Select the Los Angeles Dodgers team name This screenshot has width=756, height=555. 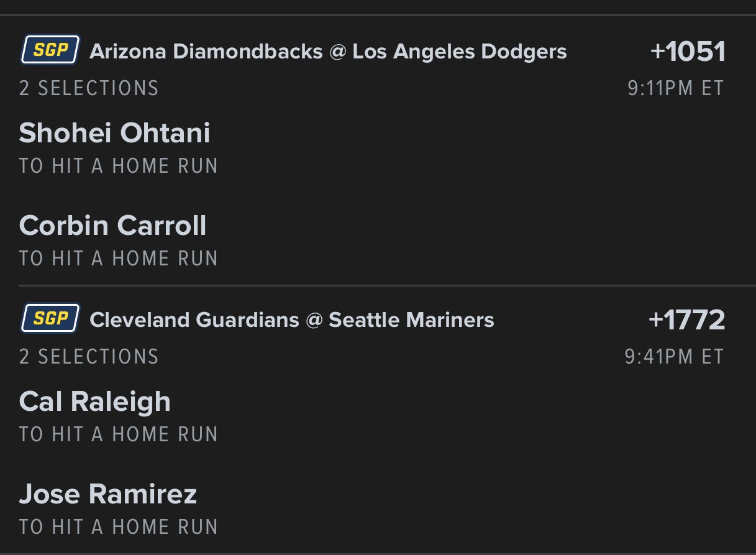pyautogui.click(x=459, y=52)
